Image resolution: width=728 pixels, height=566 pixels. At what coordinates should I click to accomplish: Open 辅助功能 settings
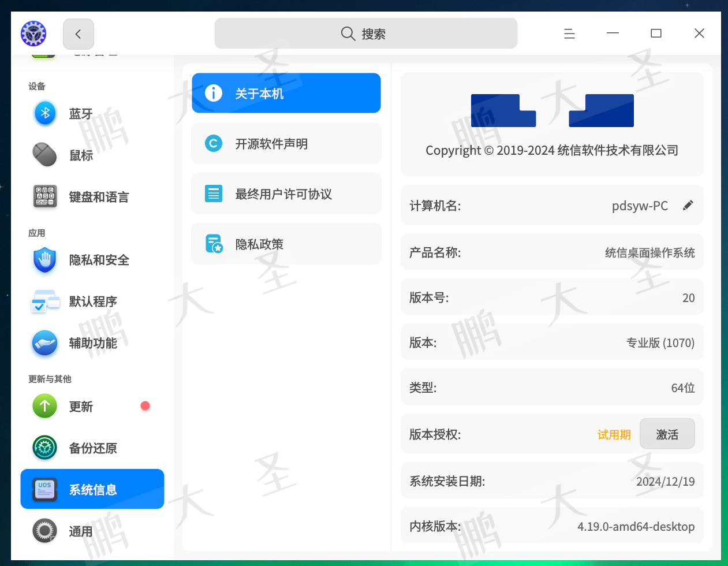[x=92, y=343]
